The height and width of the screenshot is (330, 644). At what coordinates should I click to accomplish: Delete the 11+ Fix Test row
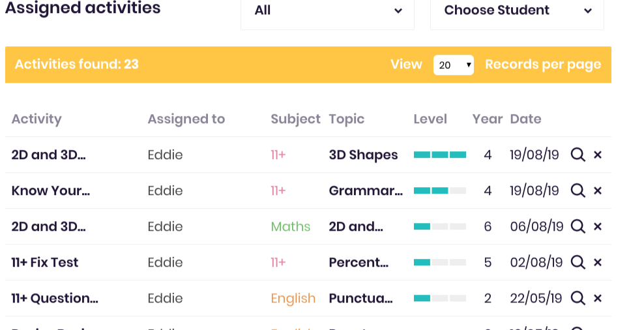click(x=598, y=262)
